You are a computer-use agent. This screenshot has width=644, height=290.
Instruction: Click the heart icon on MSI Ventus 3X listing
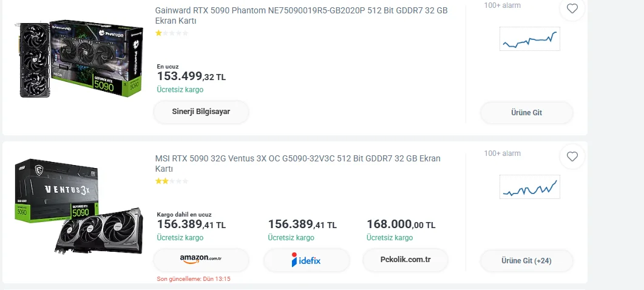pyautogui.click(x=572, y=157)
